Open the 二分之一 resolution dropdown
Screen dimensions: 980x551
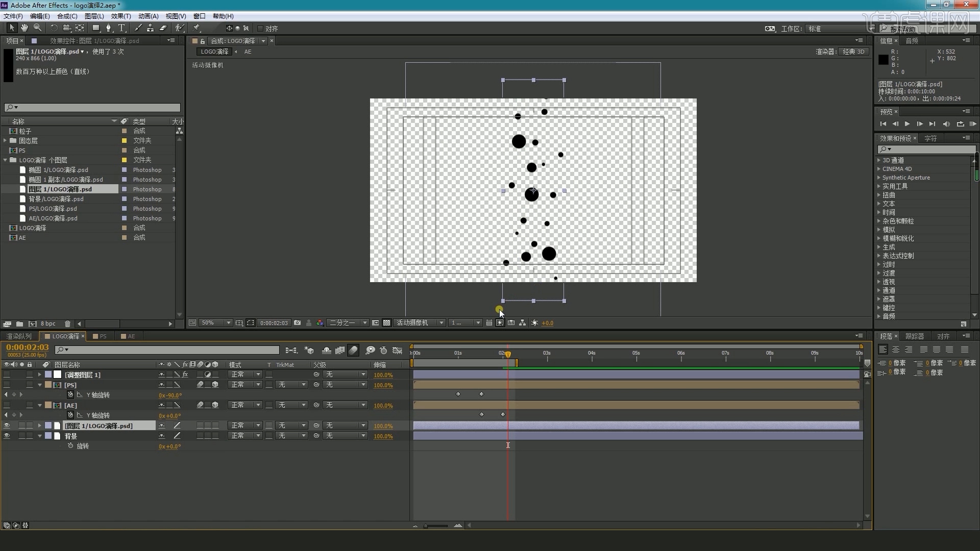(348, 323)
